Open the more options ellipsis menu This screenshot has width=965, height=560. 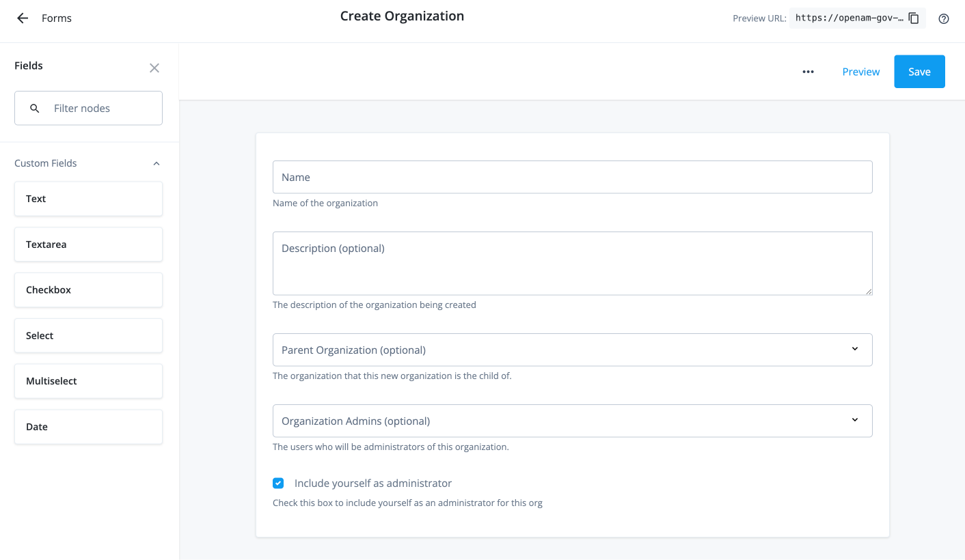[808, 71]
